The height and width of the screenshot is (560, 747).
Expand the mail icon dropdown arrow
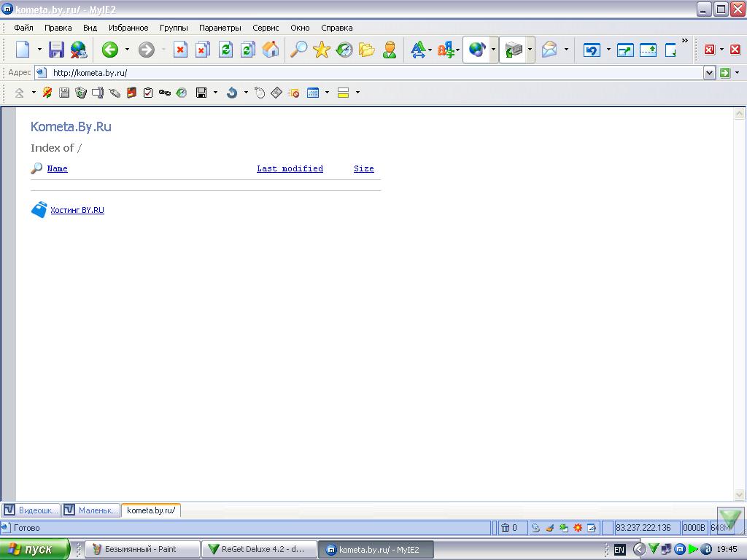tap(566, 49)
